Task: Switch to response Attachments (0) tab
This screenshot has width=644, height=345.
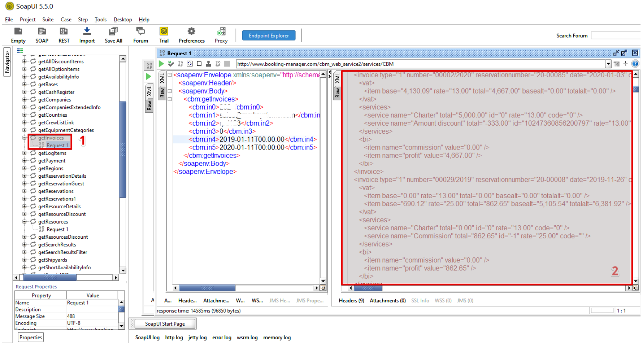Action: click(x=388, y=301)
